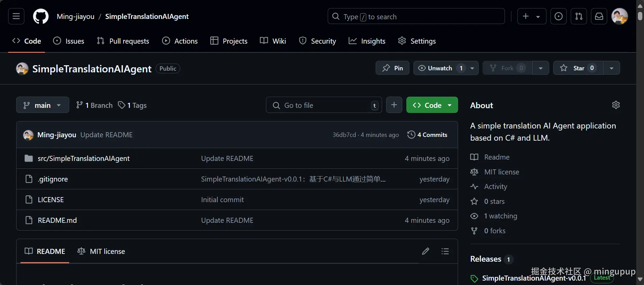Open the hamburger navigation menu

pyautogui.click(x=16, y=16)
